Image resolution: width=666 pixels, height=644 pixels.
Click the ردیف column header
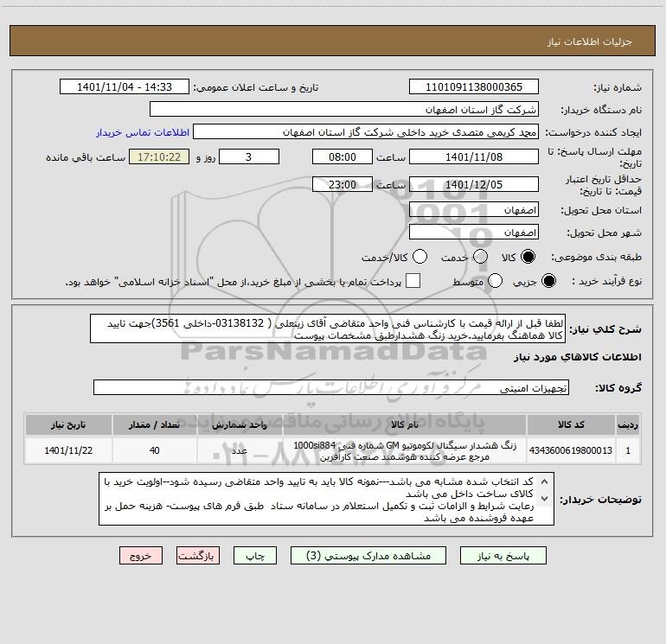coord(628,424)
